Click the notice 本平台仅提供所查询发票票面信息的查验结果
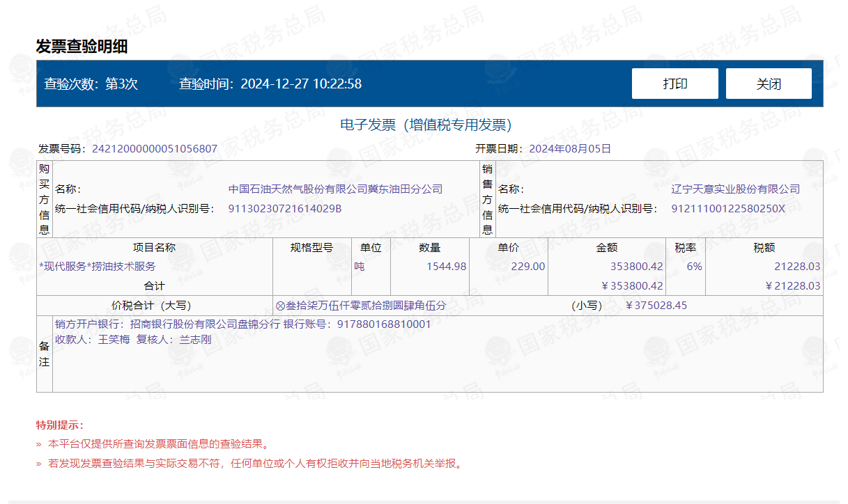848x504 pixels. click(158, 443)
